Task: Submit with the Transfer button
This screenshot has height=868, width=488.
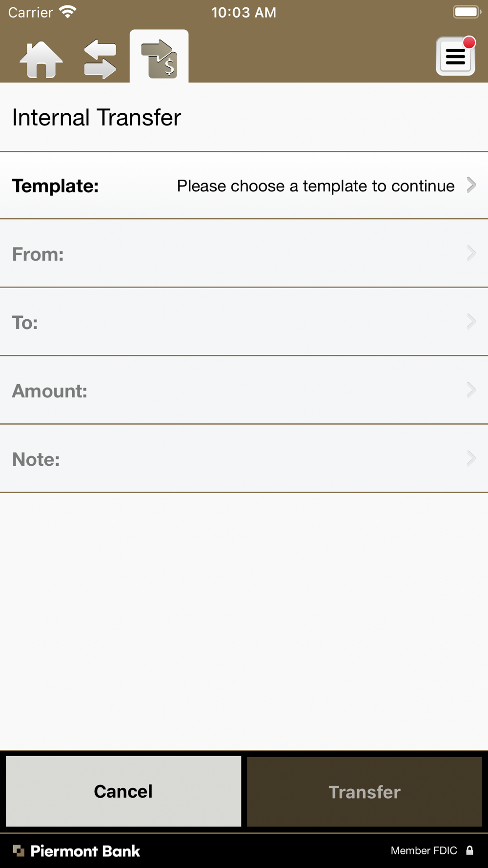Action: (x=365, y=791)
